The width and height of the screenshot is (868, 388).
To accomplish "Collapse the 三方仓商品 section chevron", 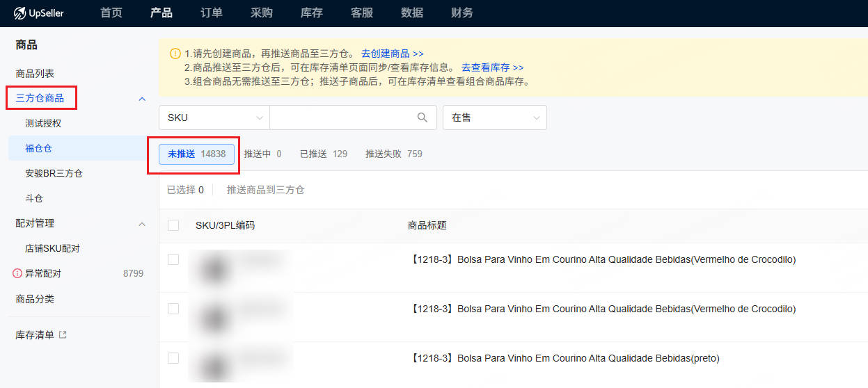I will [x=142, y=99].
